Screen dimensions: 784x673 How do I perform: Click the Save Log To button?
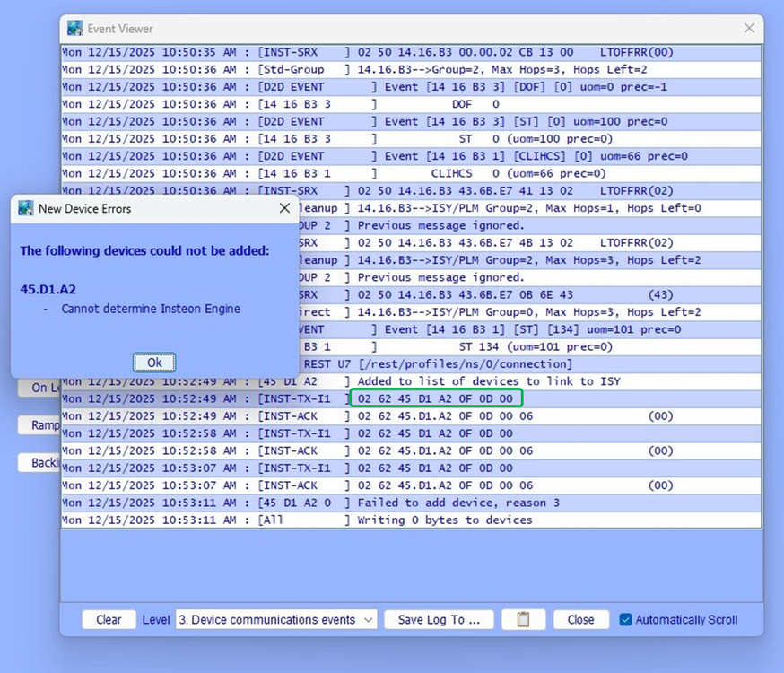(439, 619)
